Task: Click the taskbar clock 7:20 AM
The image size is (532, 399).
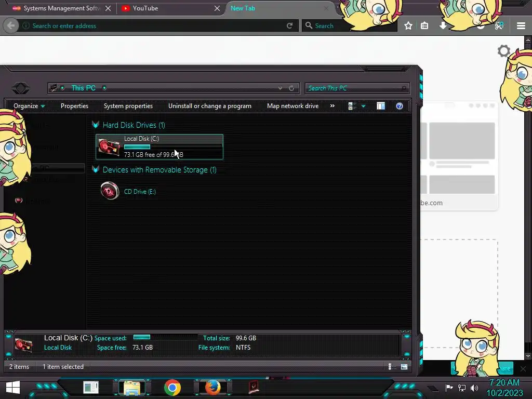Action: point(504,383)
